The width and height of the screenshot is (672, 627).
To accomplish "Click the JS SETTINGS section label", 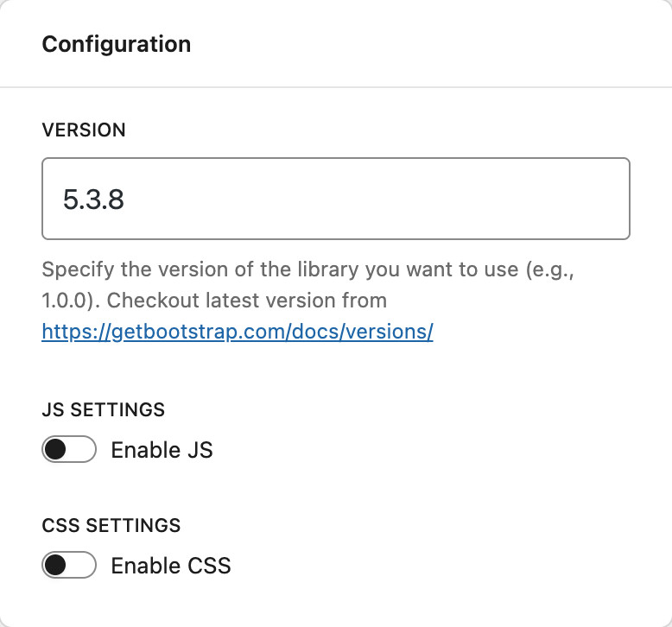I will (x=103, y=409).
